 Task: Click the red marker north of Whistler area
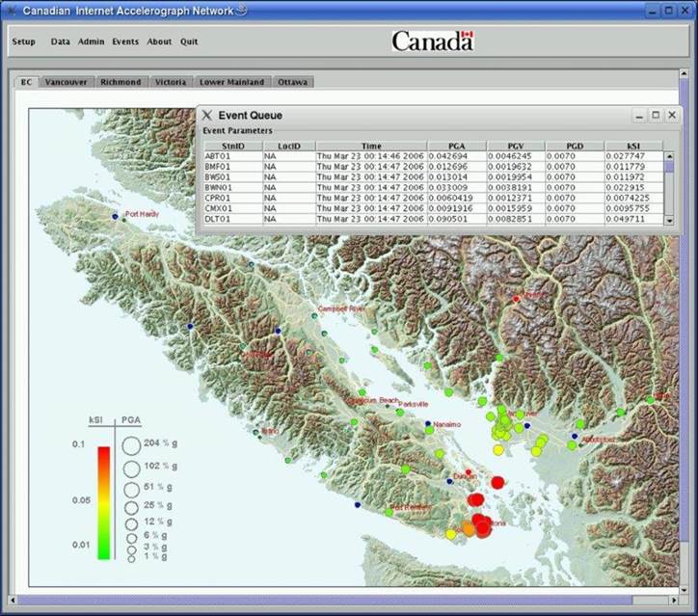click(516, 299)
